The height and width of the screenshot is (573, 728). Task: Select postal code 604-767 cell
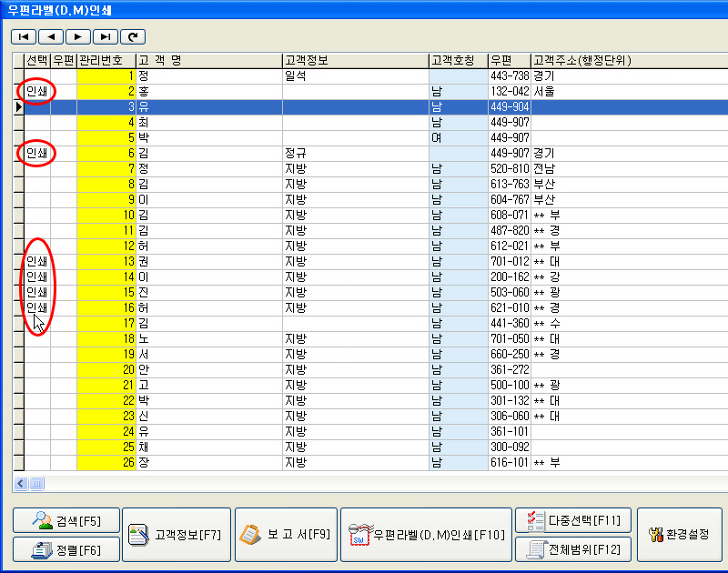pyautogui.click(x=510, y=199)
